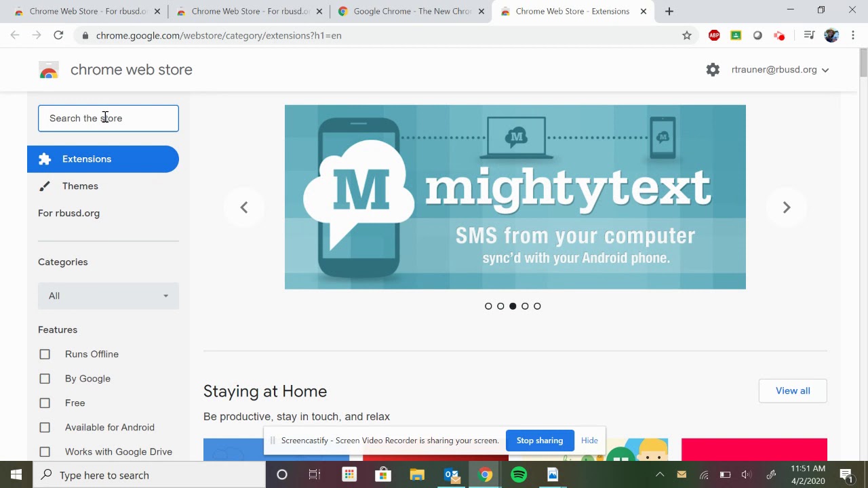Go back using the browser back arrow
Image resolution: width=868 pixels, height=488 pixels.
15,35
